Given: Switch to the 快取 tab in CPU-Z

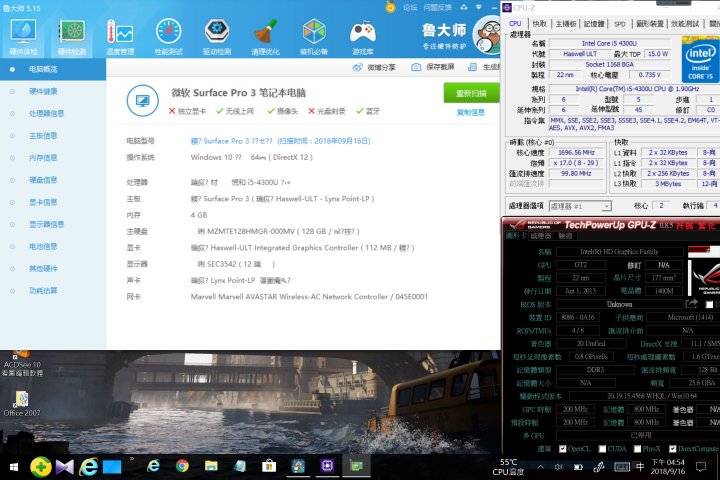Looking at the screenshot, I should point(540,23).
